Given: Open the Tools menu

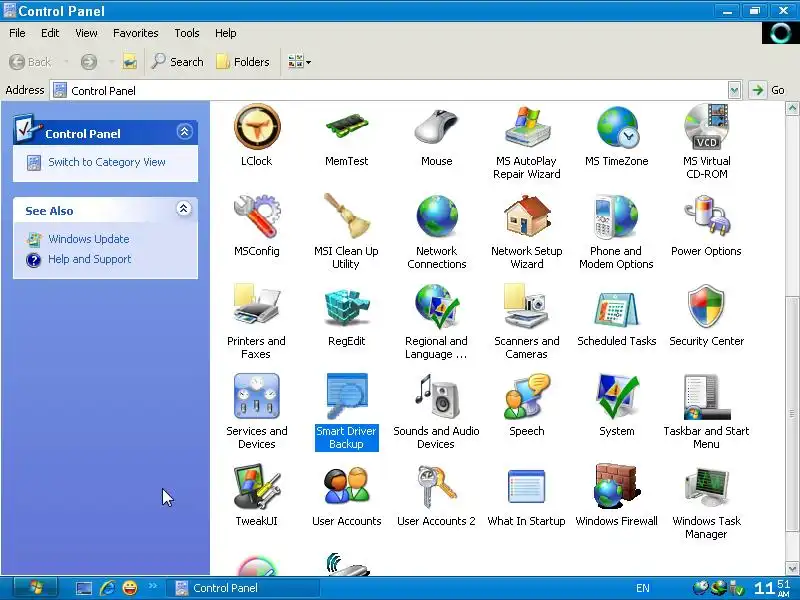Looking at the screenshot, I should (x=187, y=33).
